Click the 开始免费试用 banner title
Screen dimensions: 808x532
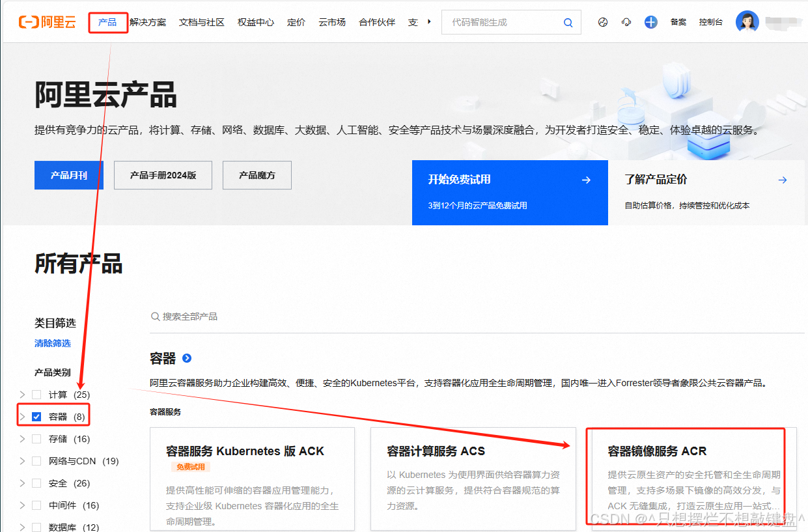click(x=459, y=180)
